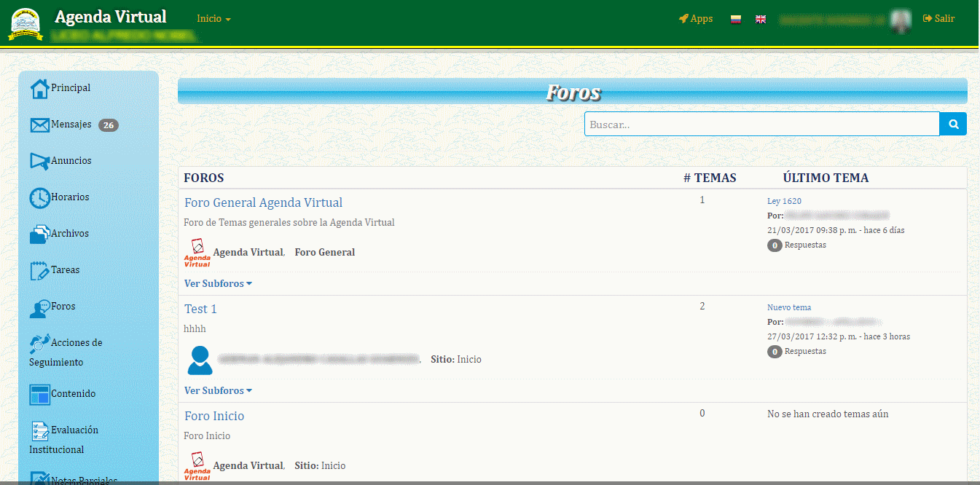This screenshot has width=980, height=485.
Task: Click the ÚLTIMO TEMA column header
Action: 826,178
